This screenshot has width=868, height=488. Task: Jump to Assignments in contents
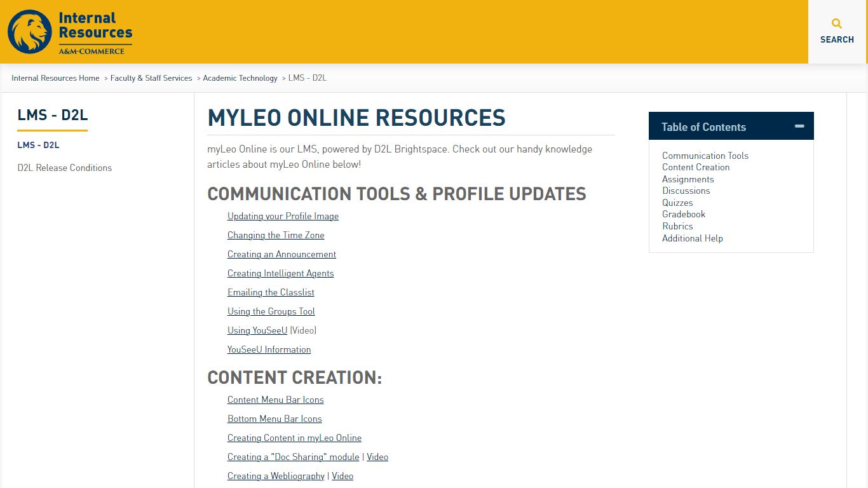coord(688,179)
